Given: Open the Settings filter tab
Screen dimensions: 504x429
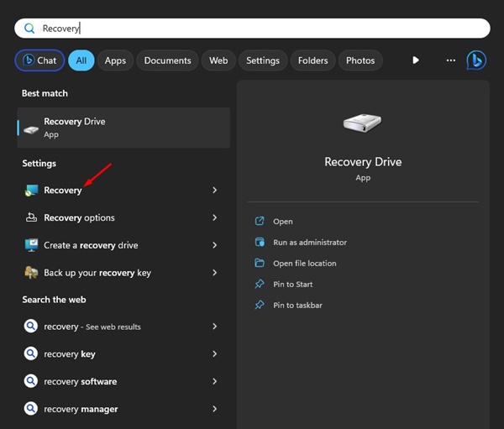Looking at the screenshot, I should [x=263, y=60].
